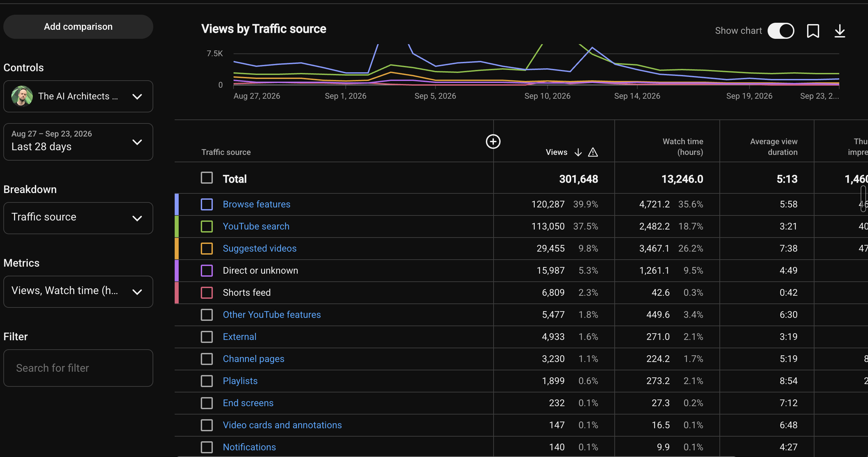Open the Notifications traffic source link
Viewport: 868px width, 457px height.
pyautogui.click(x=249, y=447)
